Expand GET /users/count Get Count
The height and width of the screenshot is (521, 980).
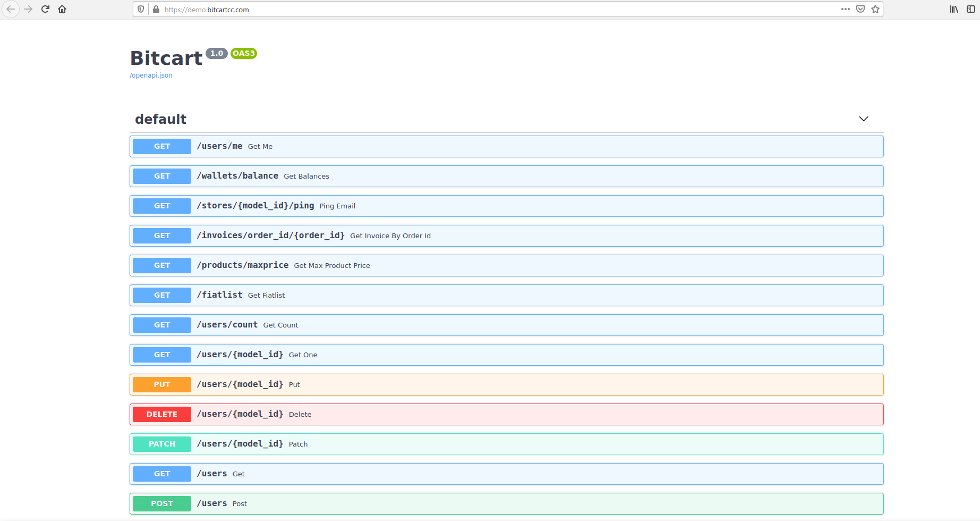pos(507,325)
